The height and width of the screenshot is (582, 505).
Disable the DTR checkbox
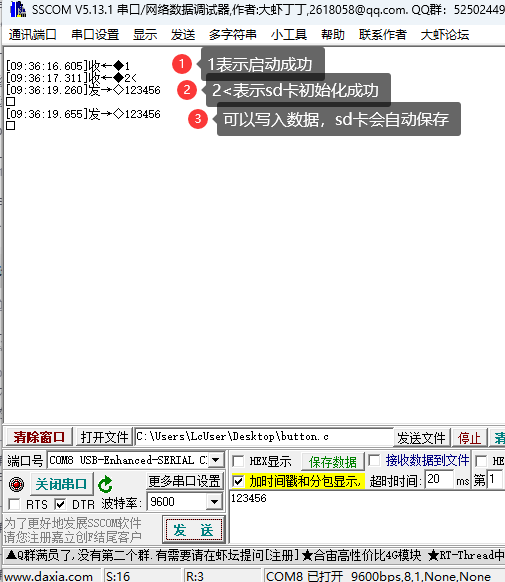(x=60, y=504)
